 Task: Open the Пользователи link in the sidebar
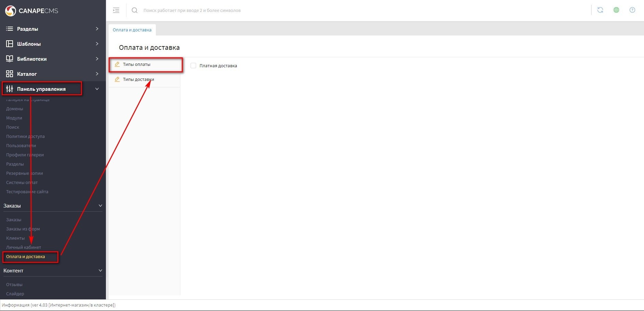(21, 145)
